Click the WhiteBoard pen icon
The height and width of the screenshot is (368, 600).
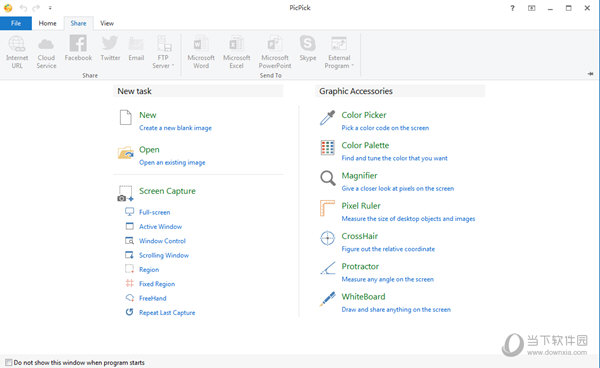coord(328,299)
